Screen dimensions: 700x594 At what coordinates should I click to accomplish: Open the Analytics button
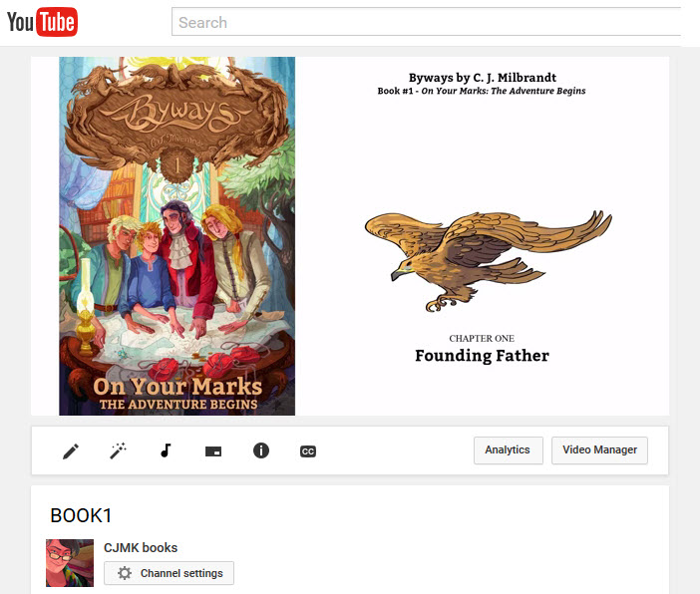pos(508,450)
